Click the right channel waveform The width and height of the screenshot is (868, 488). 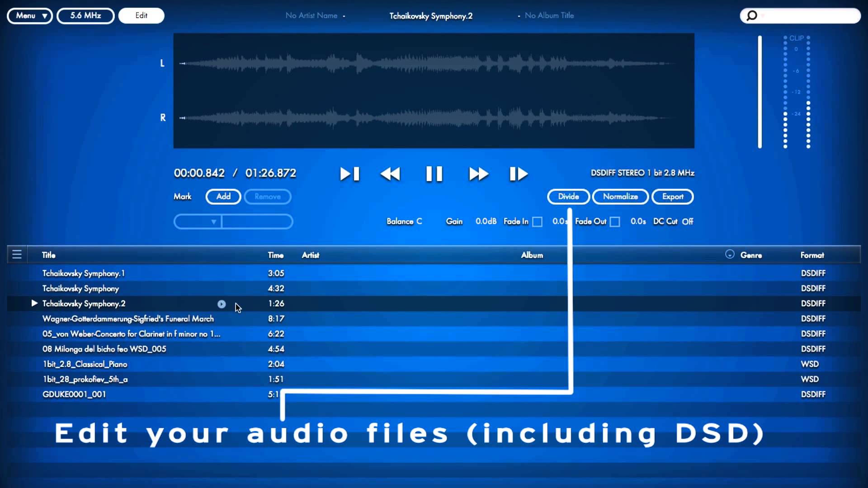pos(428,118)
